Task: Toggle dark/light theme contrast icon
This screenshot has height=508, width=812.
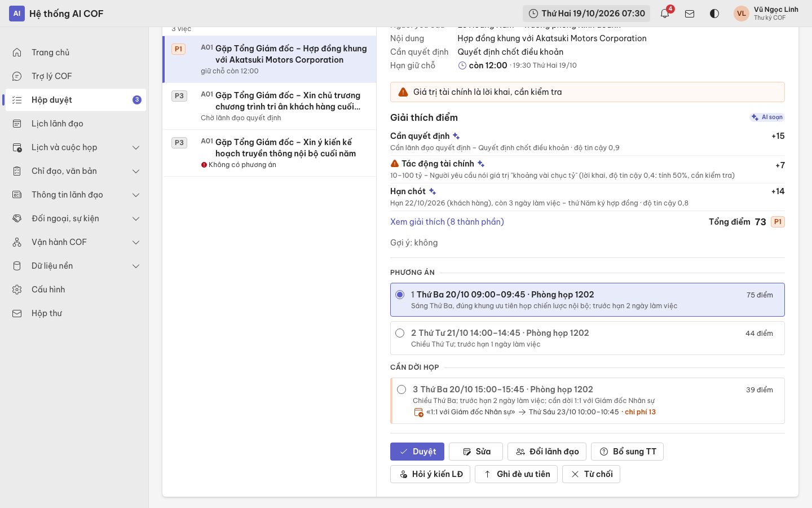Action: point(714,14)
